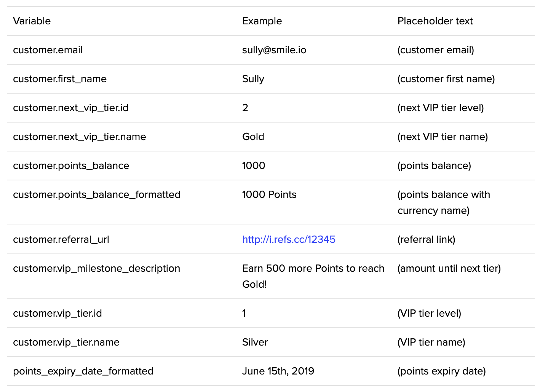
Task: Click the customer.vip_tier.id variable
Action: [58, 313]
